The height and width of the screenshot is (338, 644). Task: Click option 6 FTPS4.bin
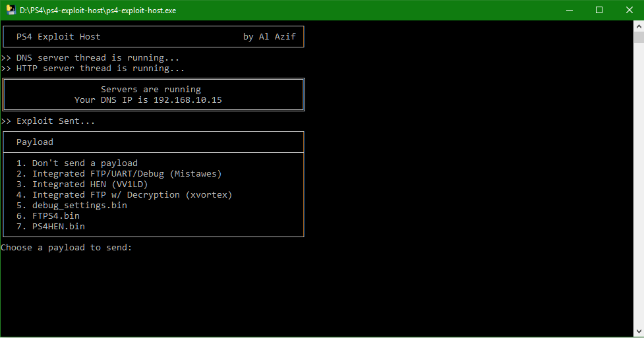coord(48,215)
